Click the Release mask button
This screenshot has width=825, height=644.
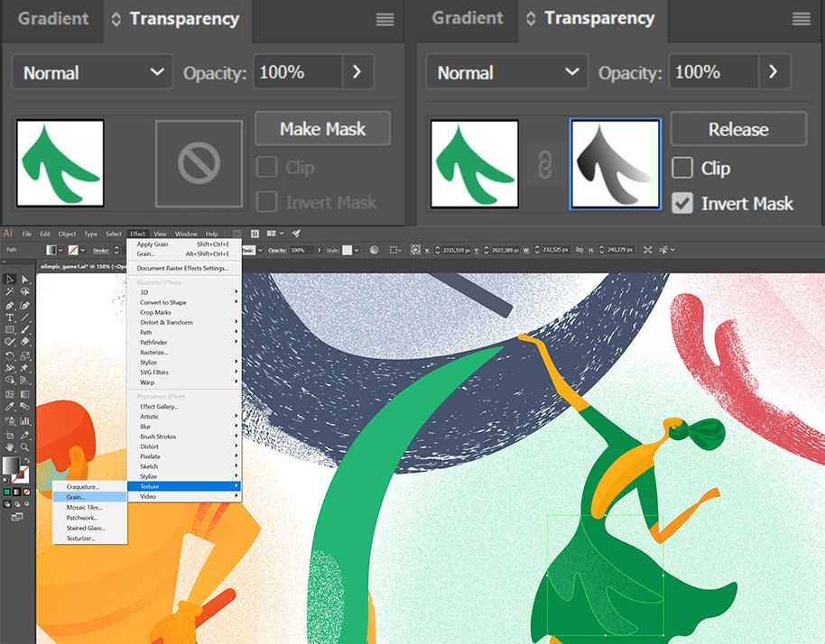pos(738,129)
